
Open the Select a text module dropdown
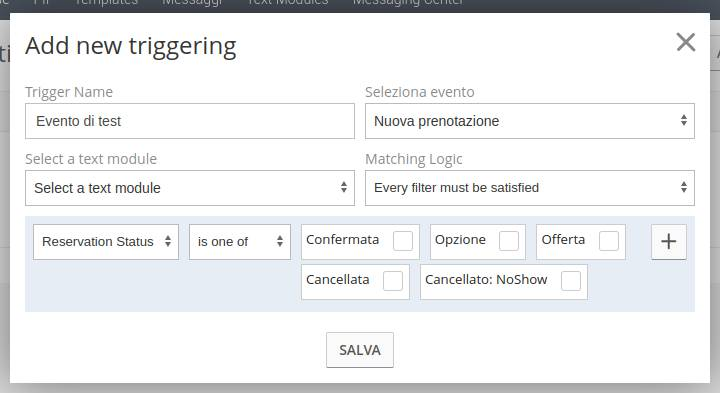190,188
